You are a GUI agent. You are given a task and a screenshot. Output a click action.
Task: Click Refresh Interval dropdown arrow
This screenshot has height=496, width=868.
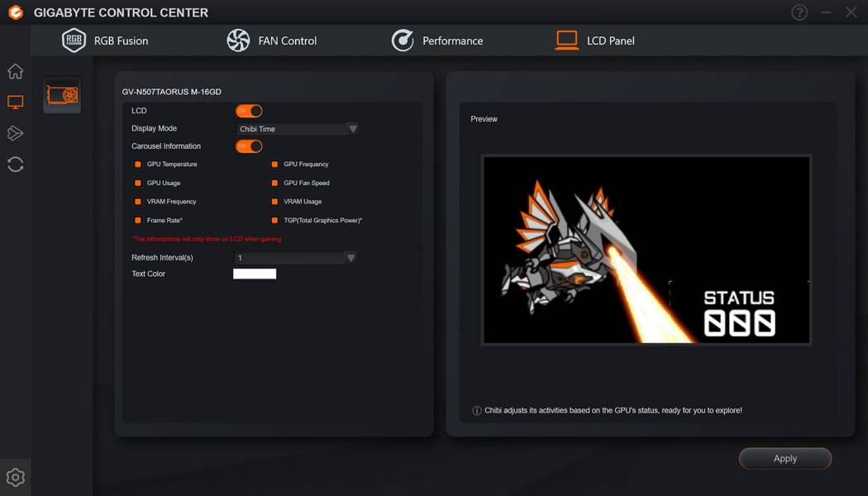pos(351,257)
